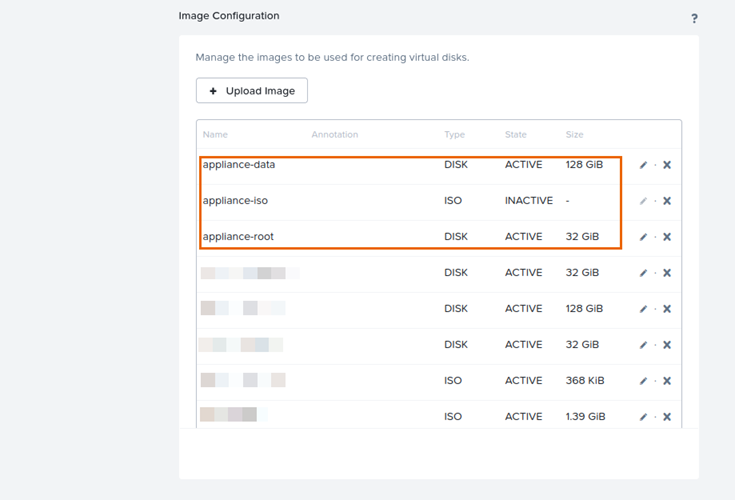Edit the appliance-root image with pencil icon
The image size is (735, 500).
pos(643,237)
